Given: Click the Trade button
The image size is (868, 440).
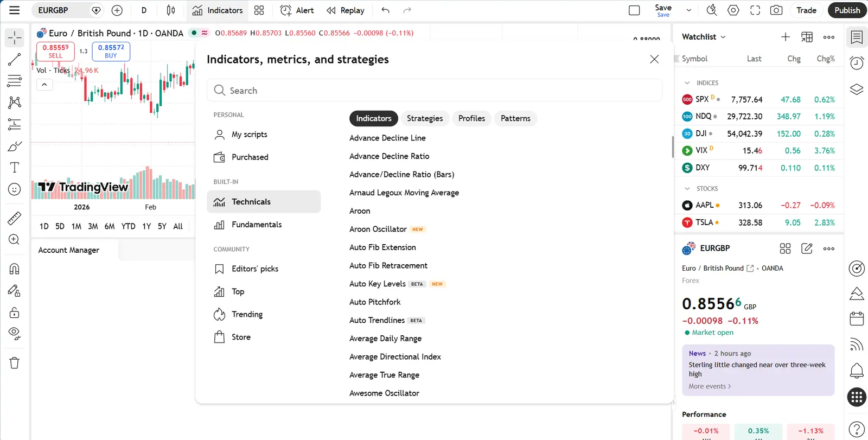Looking at the screenshot, I should pos(806,10).
